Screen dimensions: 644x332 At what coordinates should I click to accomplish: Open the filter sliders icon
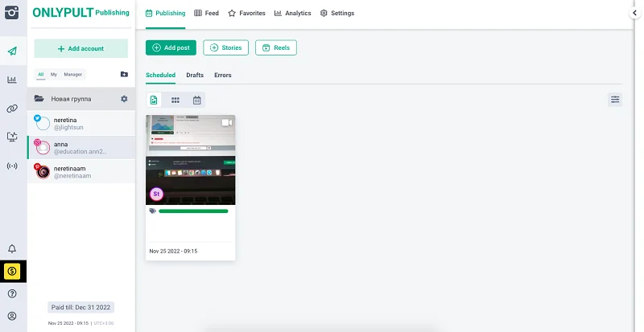pyautogui.click(x=615, y=100)
